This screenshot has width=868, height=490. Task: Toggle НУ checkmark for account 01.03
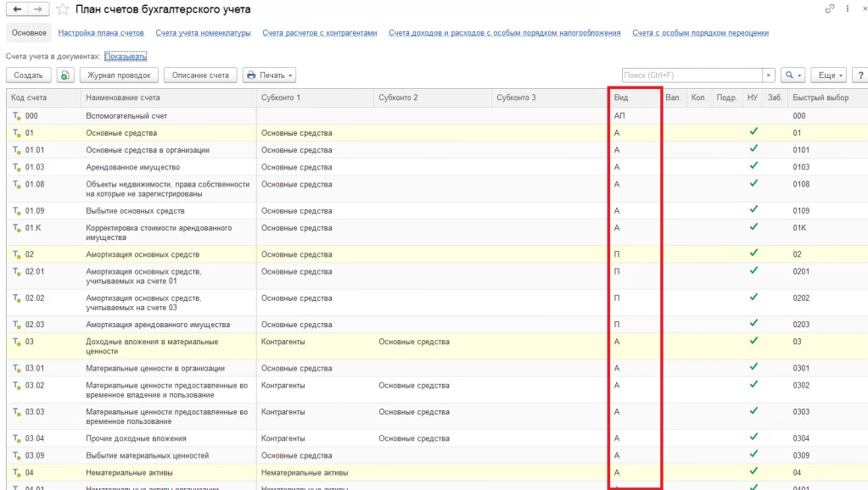point(753,166)
